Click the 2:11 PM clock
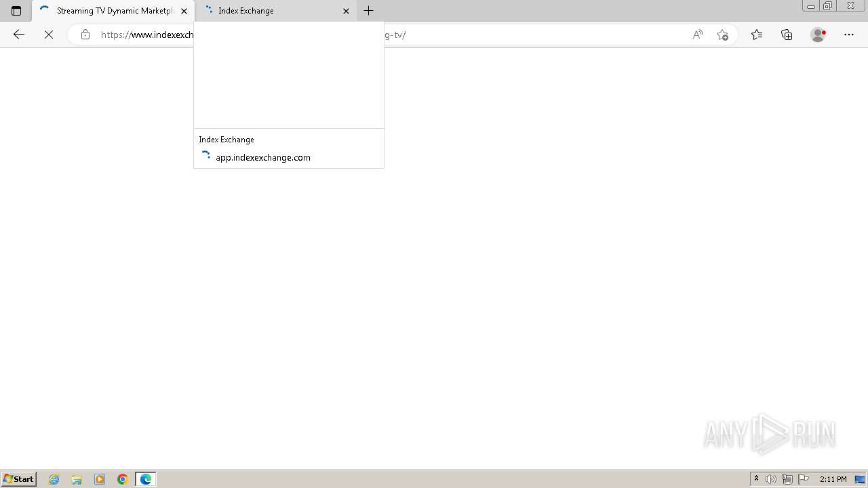 [x=833, y=479]
